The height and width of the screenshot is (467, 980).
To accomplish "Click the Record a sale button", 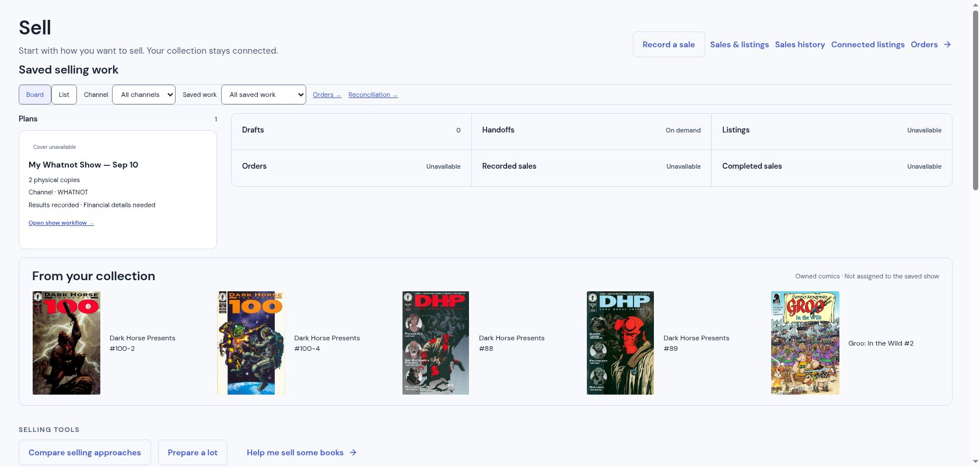I will point(668,44).
